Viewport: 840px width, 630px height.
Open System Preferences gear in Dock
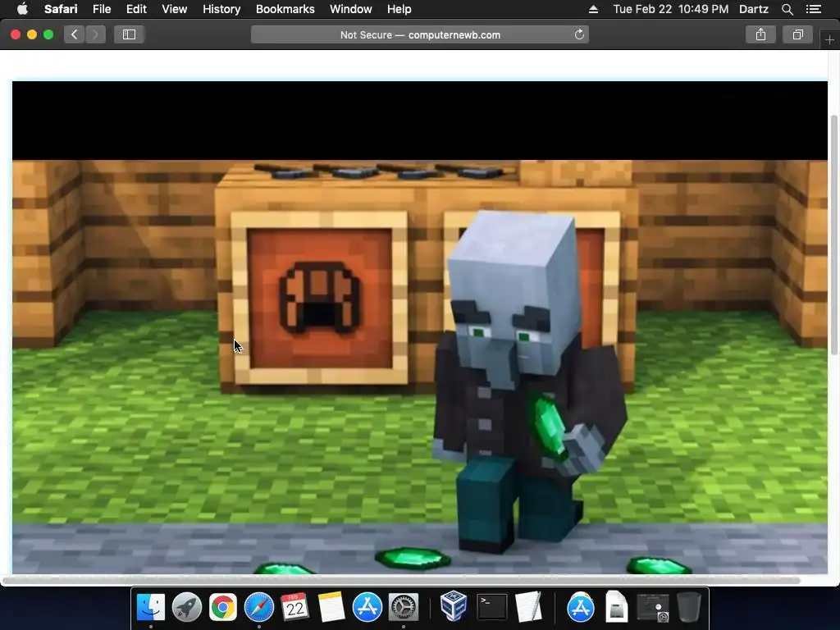tap(404, 607)
